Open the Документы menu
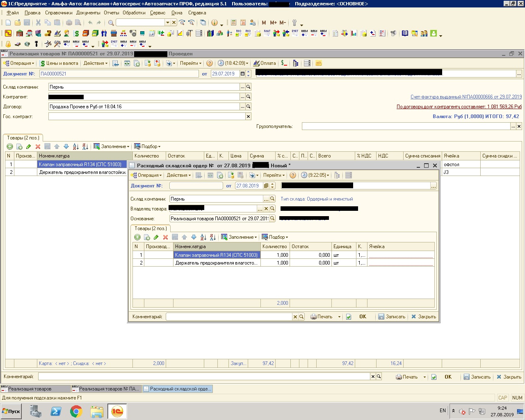 click(x=88, y=13)
